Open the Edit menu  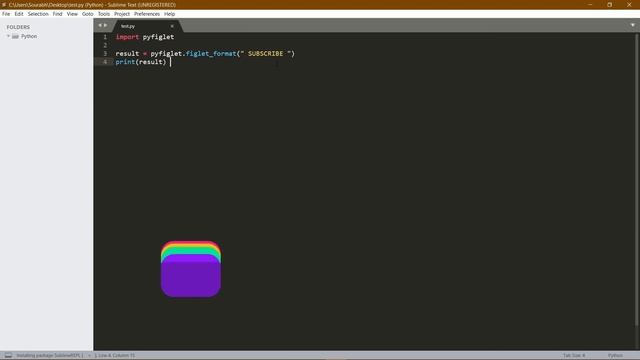pyautogui.click(x=19, y=14)
